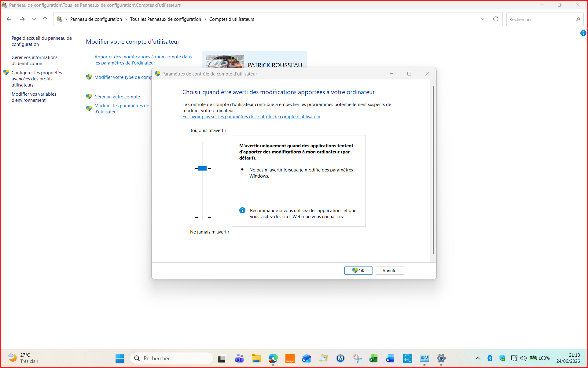Show hidden system tray icons
This screenshot has width=588, height=368.
(478, 358)
